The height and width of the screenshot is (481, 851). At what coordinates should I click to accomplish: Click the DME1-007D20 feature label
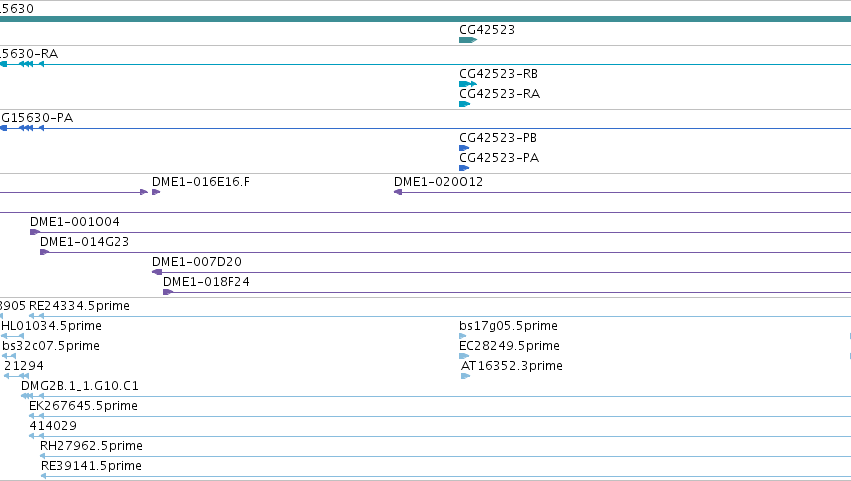196,262
